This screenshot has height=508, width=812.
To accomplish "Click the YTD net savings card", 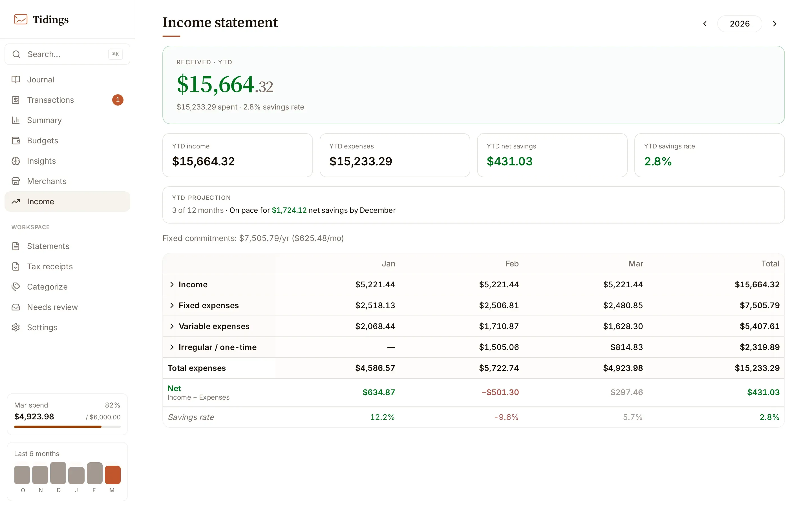I will click(x=552, y=155).
